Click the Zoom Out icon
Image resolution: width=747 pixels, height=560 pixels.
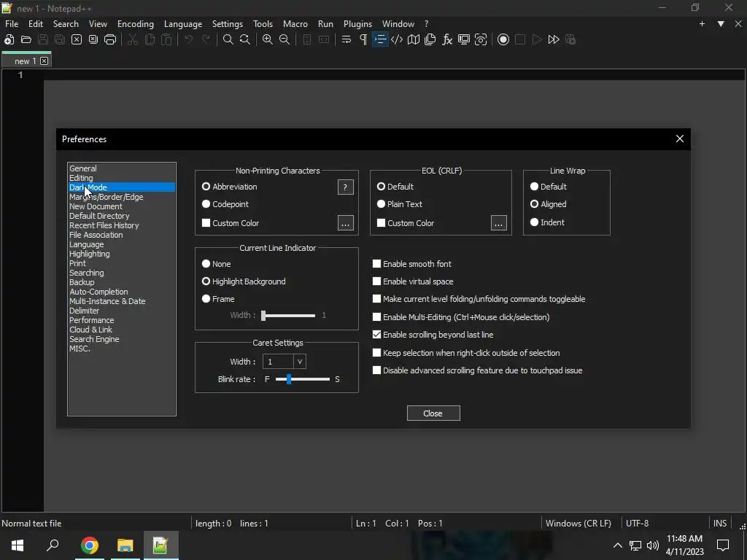coord(285,39)
